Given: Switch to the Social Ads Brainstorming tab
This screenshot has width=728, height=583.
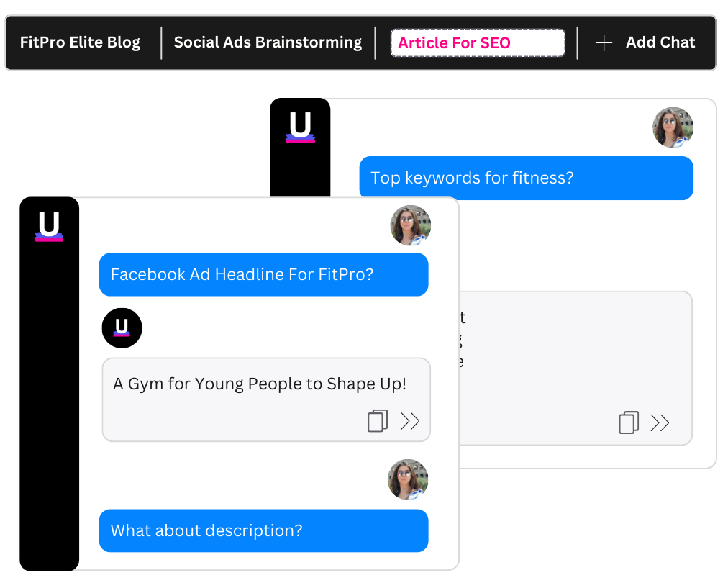Looking at the screenshot, I should pyautogui.click(x=268, y=42).
